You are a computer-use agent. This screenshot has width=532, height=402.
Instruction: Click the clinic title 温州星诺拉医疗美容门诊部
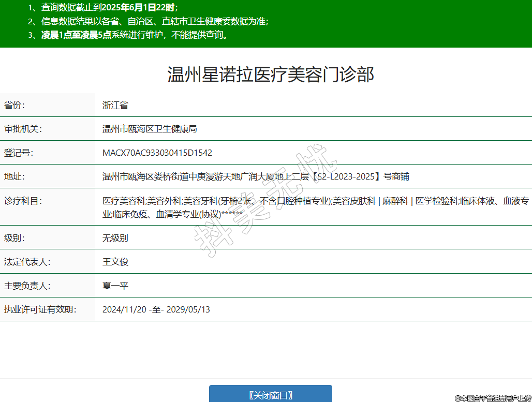[x=270, y=75]
